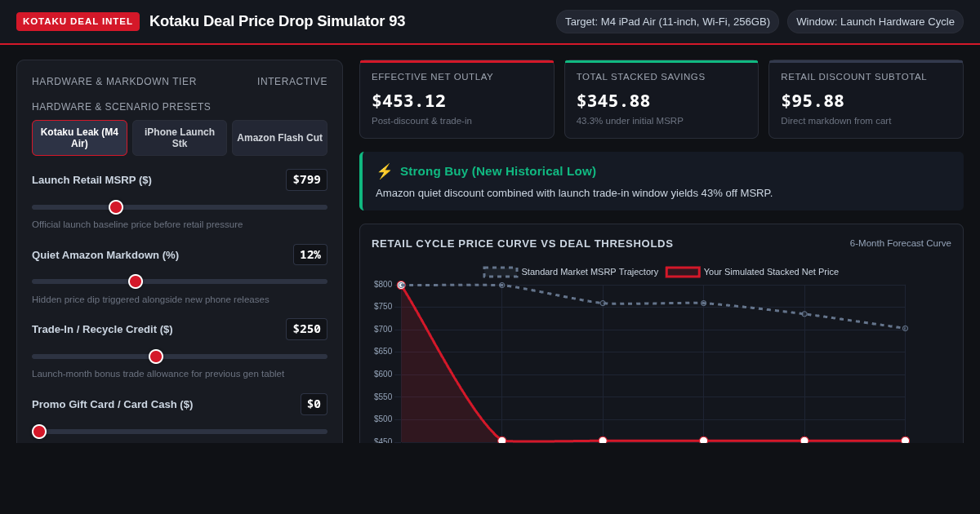Click the KOTAKU DEAL INTEL badge
This screenshot has height=514, width=980.
(78, 21)
